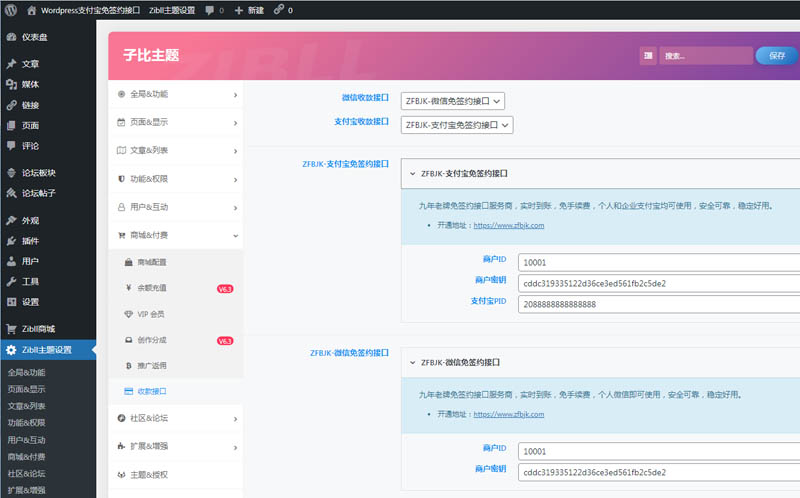The width and height of the screenshot is (800, 498).
Task: Click Wordpress支付宝免签约接口 site title
Action: tap(90, 10)
